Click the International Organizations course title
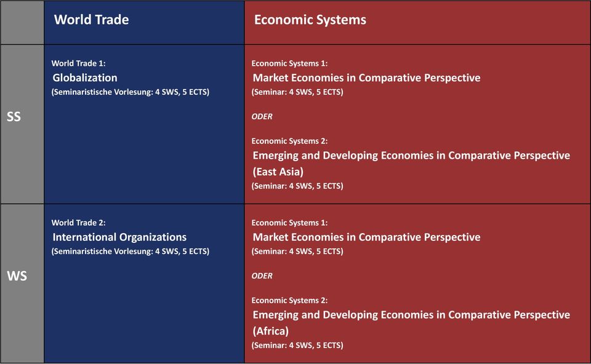 (x=119, y=237)
